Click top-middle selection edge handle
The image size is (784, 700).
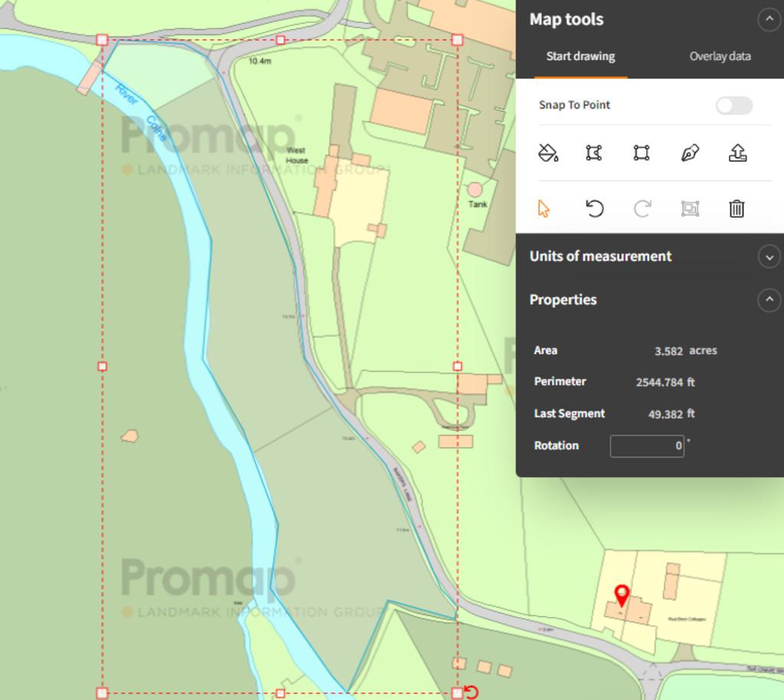coord(280,40)
